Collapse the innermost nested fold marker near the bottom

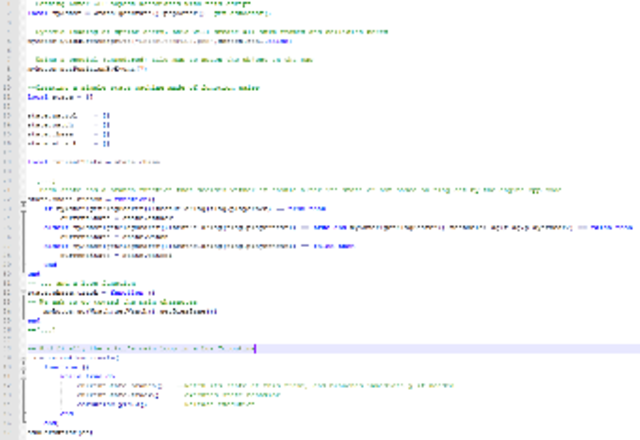pos(23,377)
